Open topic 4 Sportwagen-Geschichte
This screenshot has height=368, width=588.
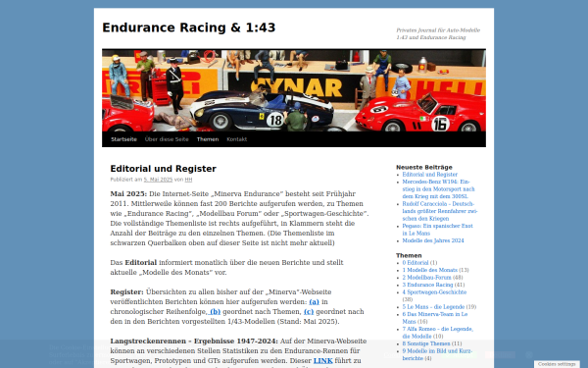(434, 292)
